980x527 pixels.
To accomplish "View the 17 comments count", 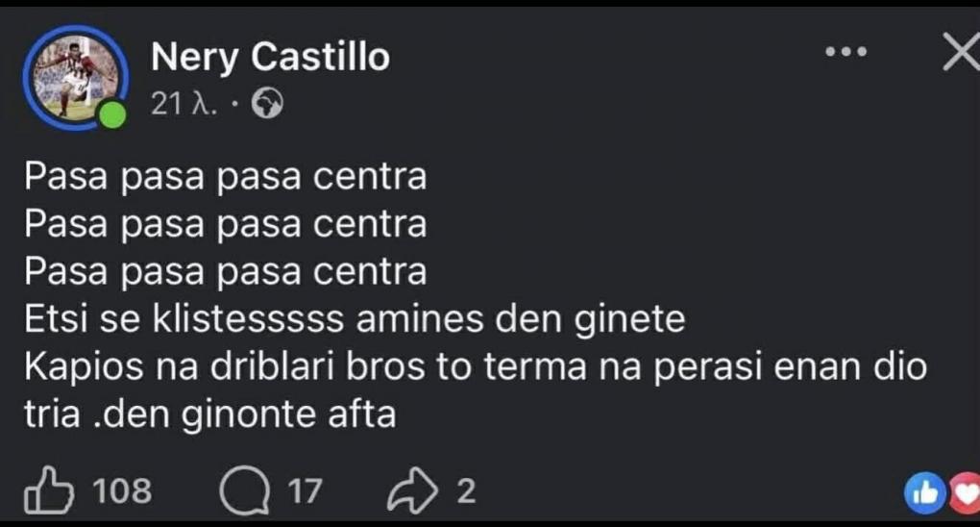I will (305, 492).
